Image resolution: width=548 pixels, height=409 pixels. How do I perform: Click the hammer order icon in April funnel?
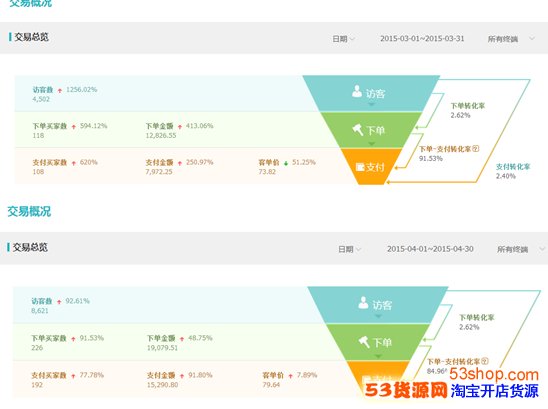coord(364,342)
